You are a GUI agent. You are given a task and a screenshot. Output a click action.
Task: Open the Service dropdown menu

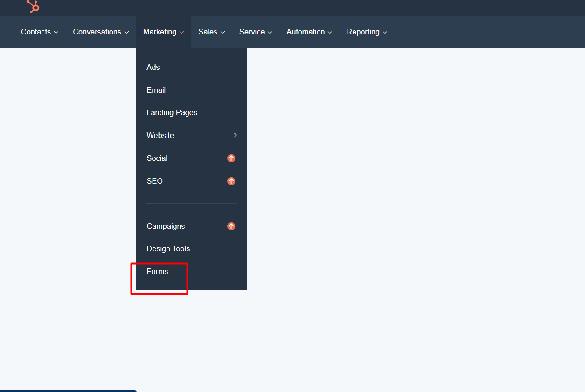tap(256, 32)
